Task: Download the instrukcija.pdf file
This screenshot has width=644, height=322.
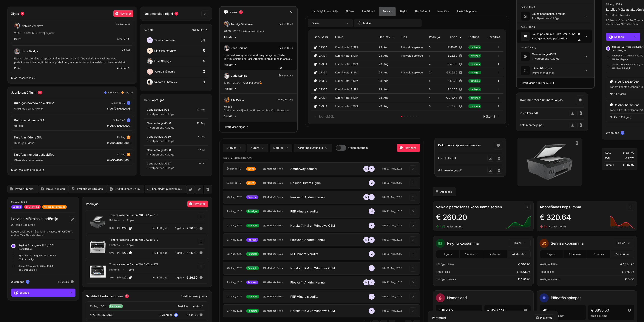Action: pyautogui.click(x=491, y=158)
